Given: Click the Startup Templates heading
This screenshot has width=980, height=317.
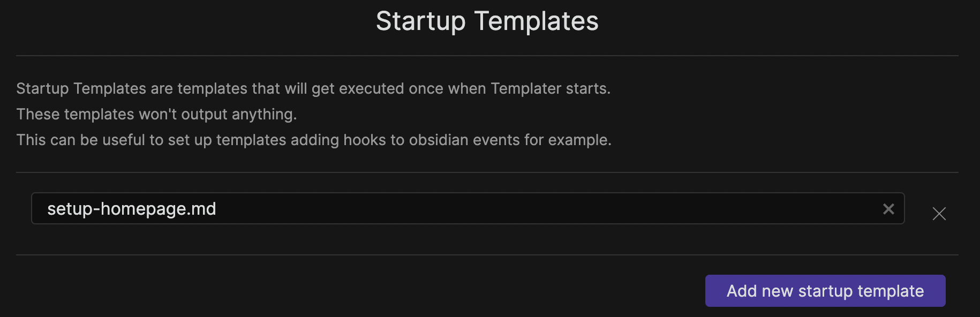Looking at the screenshot, I should (487, 21).
